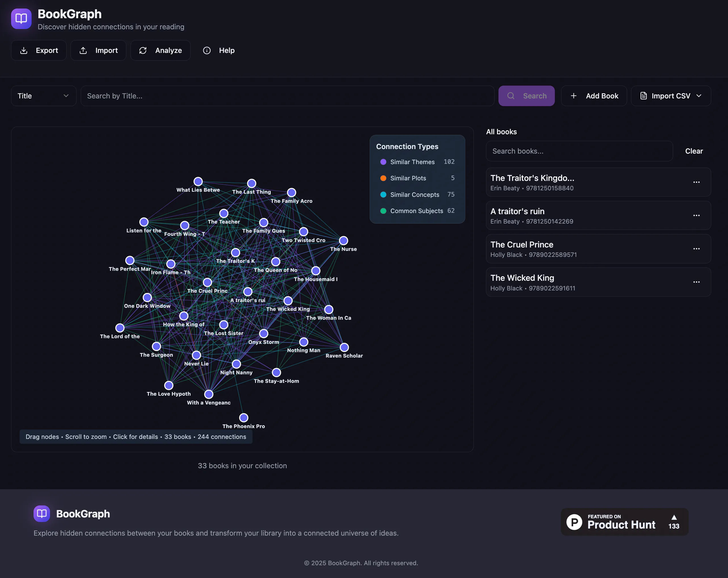Focus the Search by Title input field

pos(287,96)
